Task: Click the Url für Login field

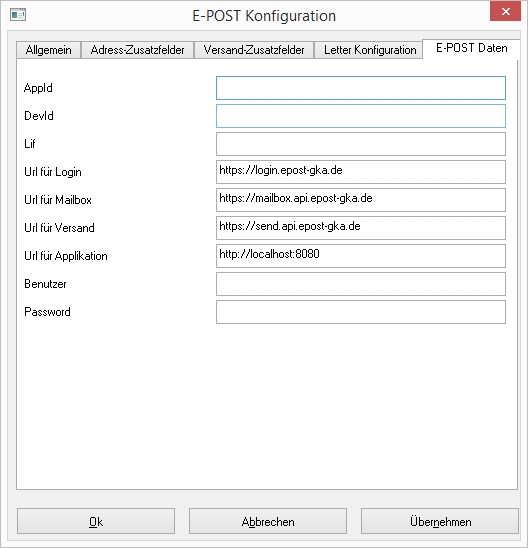Action: coord(361,172)
